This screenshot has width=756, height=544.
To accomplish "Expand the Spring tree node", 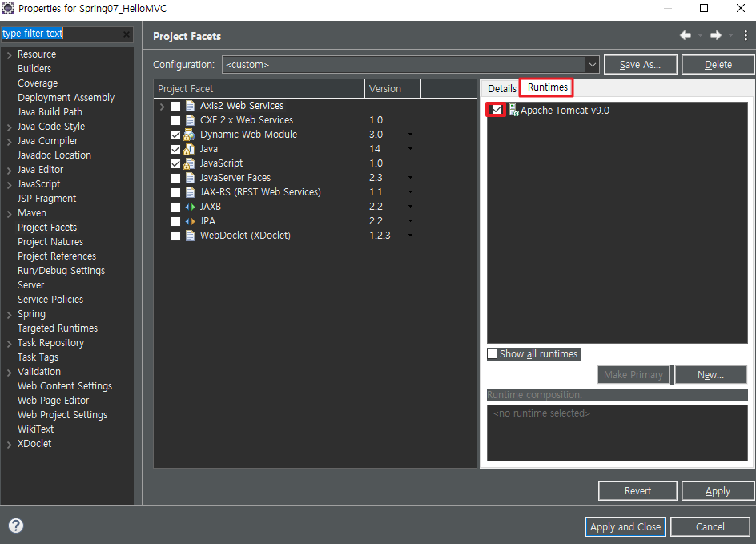I will (x=9, y=316).
